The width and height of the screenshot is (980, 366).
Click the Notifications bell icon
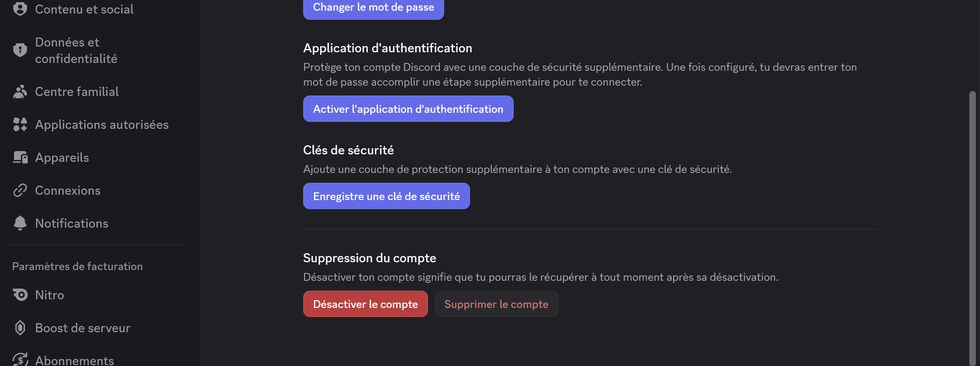tap(20, 223)
